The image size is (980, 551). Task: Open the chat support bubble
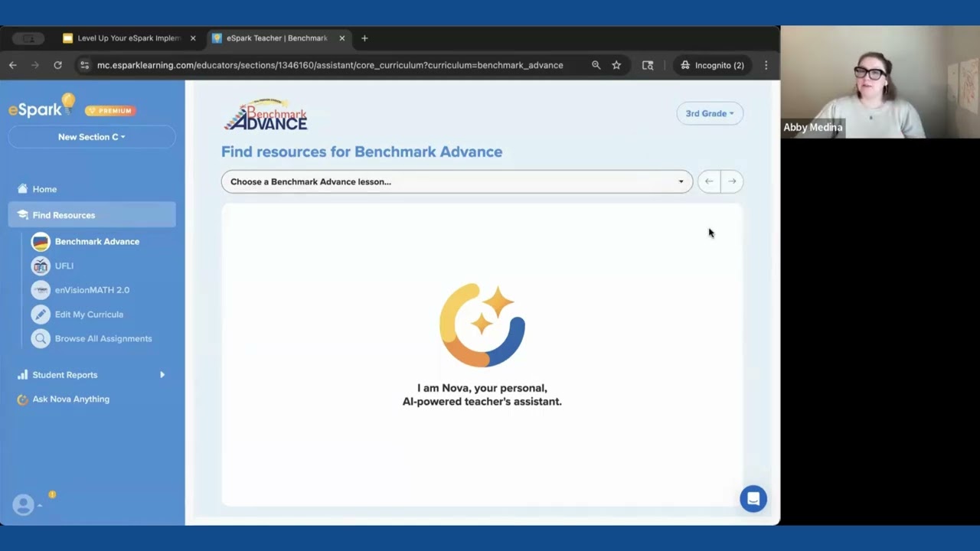point(753,499)
